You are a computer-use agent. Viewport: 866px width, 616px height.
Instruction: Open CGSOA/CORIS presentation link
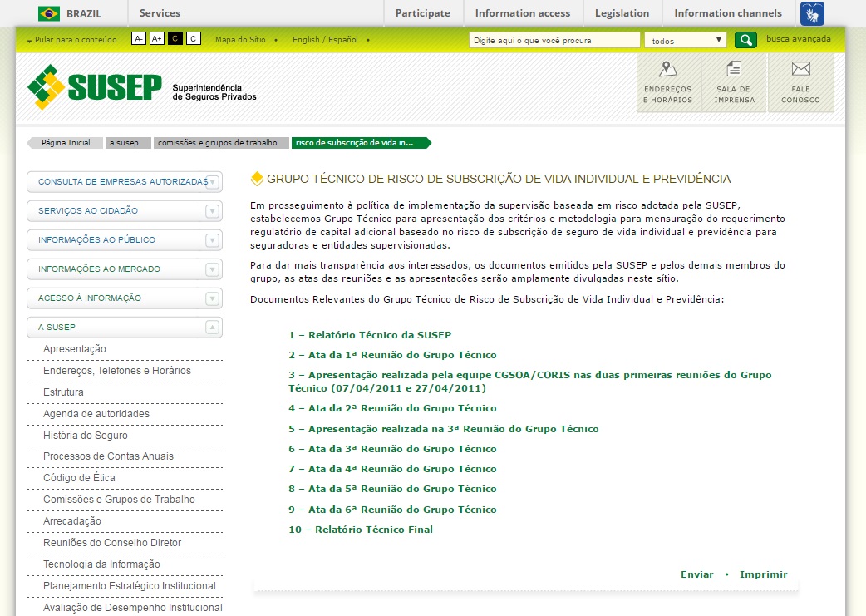[x=529, y=382]
